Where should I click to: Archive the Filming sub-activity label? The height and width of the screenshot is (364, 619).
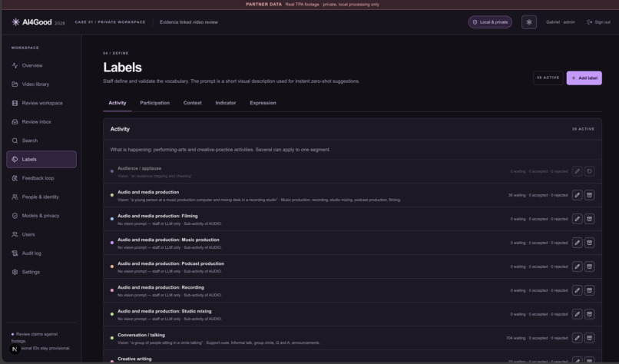point(589,219)
